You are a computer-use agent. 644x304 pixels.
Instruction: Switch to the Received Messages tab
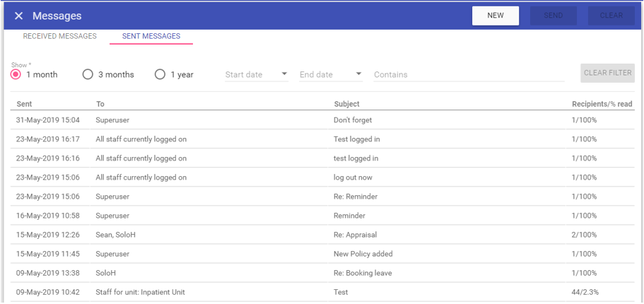tap(59, 36)
